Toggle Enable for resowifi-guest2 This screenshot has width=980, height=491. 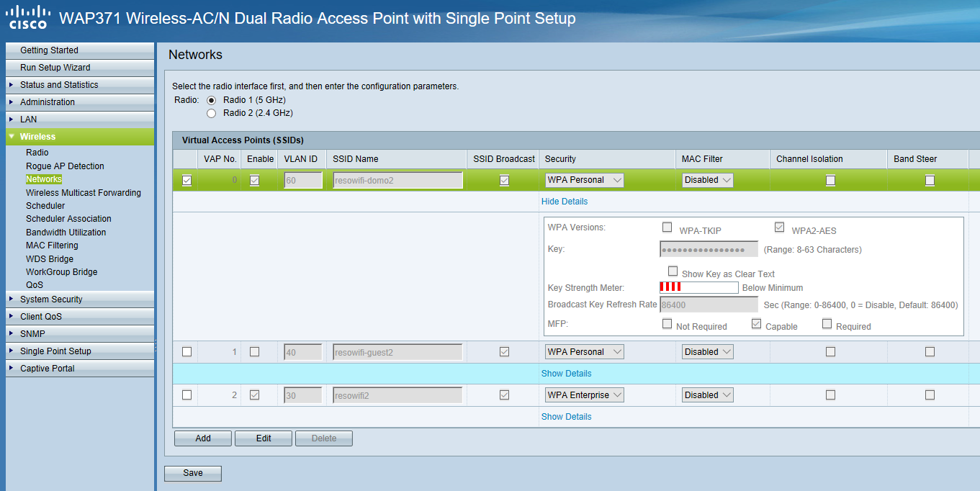(x=254, y=352)
